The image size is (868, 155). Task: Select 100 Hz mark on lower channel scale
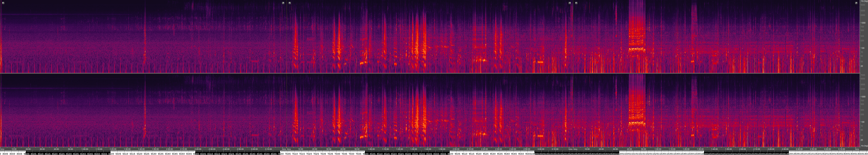click(x=863, y=122)
